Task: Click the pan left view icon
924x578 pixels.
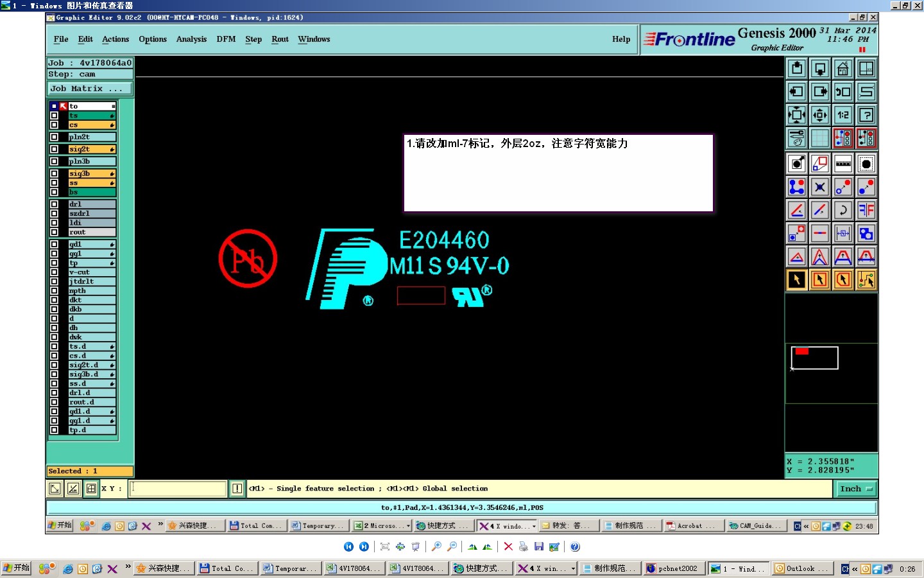Action: point(797,92)
